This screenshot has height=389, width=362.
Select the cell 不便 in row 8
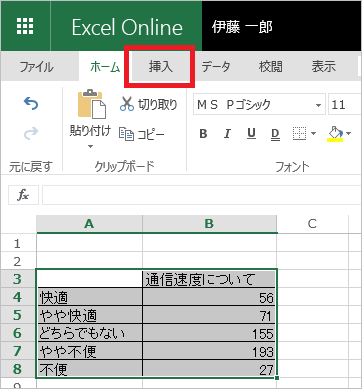pos(89,369)
